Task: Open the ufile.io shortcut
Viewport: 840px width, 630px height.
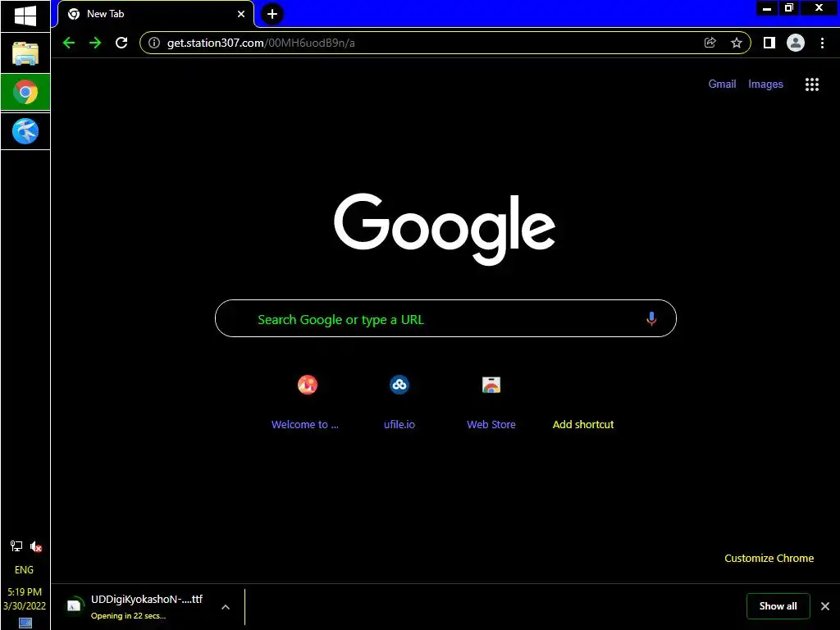Action: point(399,402)
